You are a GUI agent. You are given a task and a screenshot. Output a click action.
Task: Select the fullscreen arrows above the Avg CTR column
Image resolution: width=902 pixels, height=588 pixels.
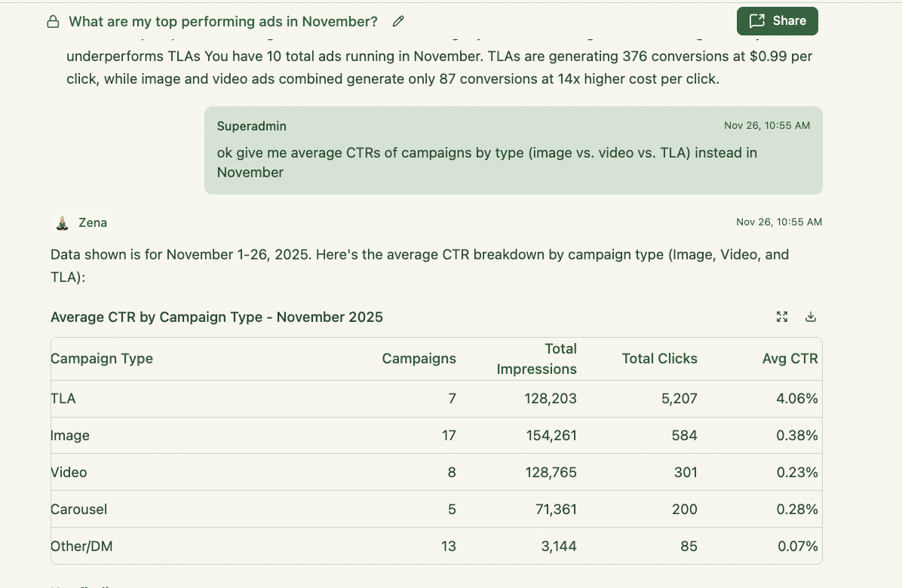(x=782, y=317)
